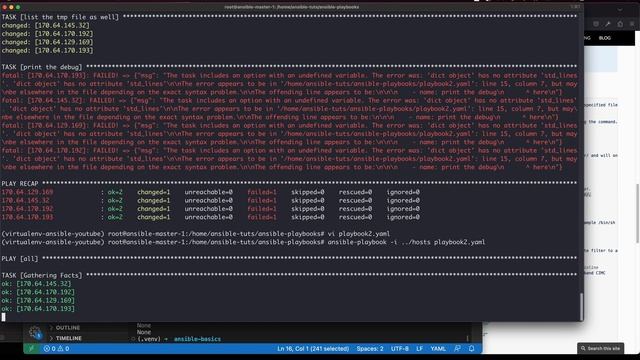Click the feedback icon next to the bell

pos(457,349)
